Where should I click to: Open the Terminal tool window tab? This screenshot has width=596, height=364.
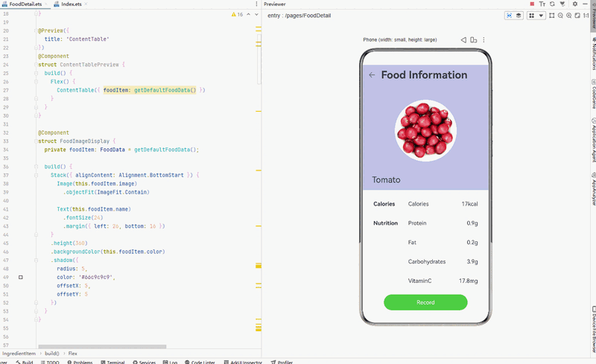coord(115,362)
